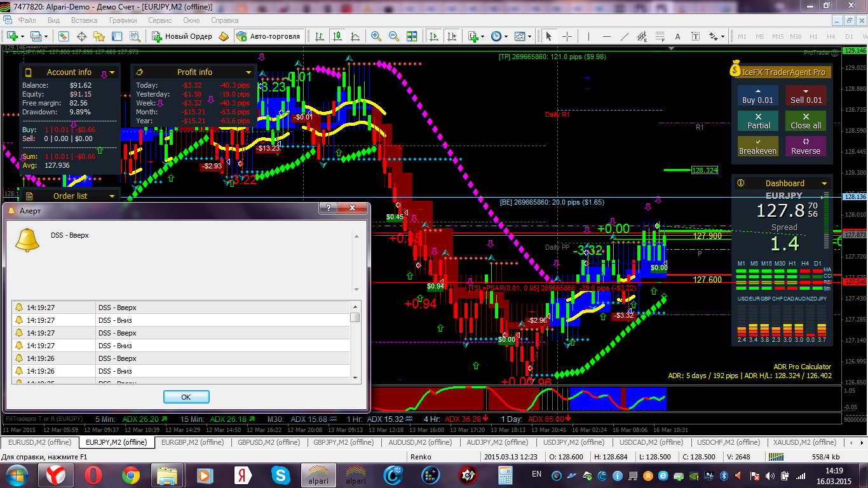Click the Buy 0.01 button

click(758, 96)
